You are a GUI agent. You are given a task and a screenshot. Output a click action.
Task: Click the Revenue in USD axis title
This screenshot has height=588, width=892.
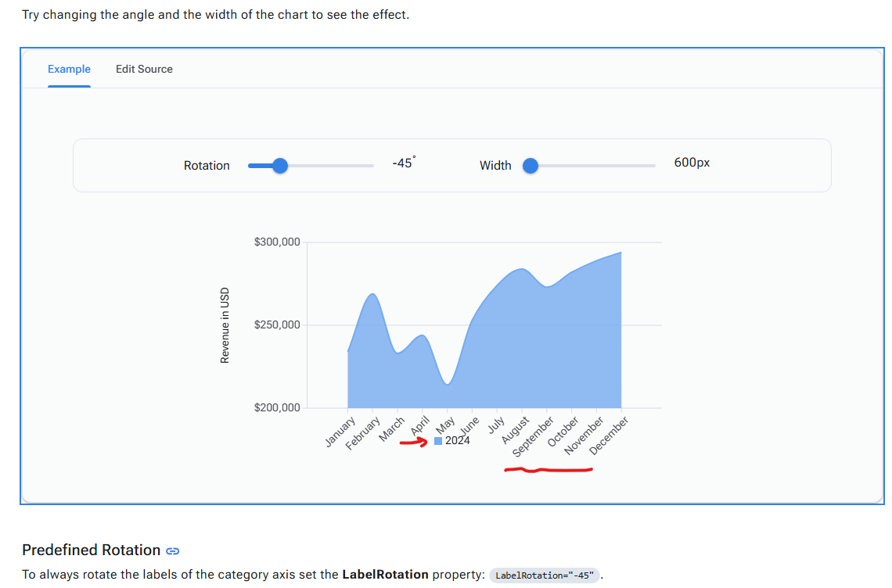[225, 325]
